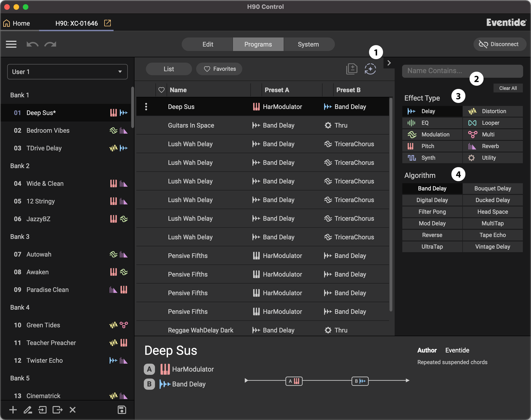Click the preset table scrollbar
Image resolution: width=531 pixels, height=420 pixels.
point(391,205)
